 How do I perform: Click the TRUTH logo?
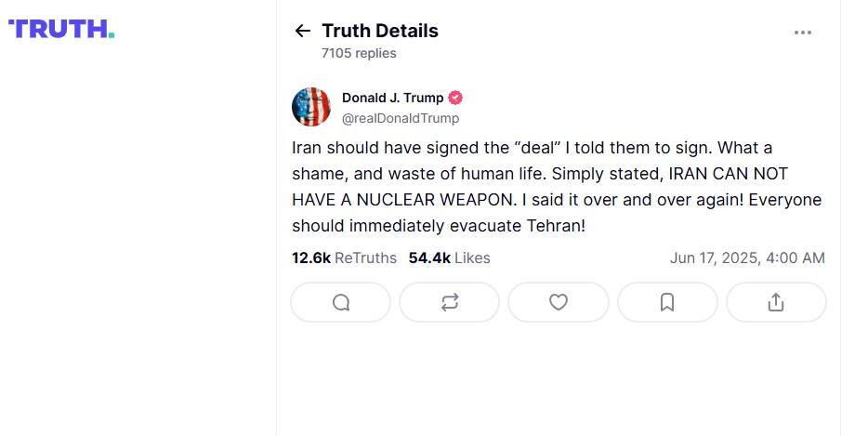tap(61, 29)
